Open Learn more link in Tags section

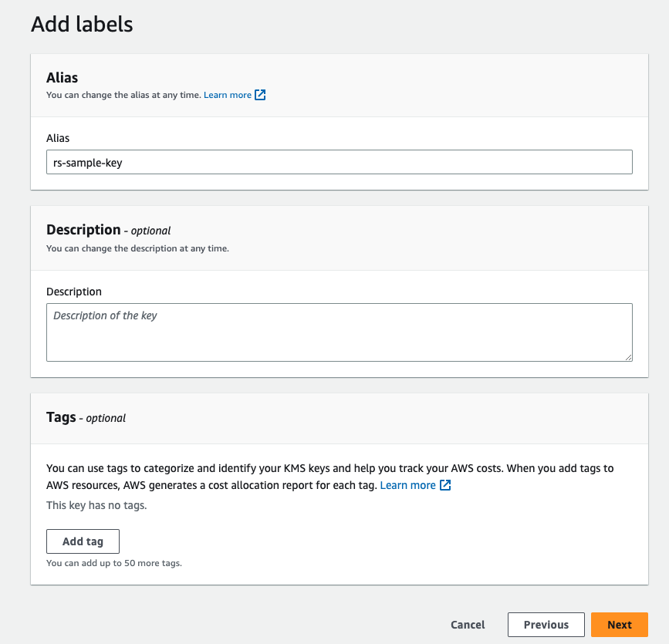407,485
